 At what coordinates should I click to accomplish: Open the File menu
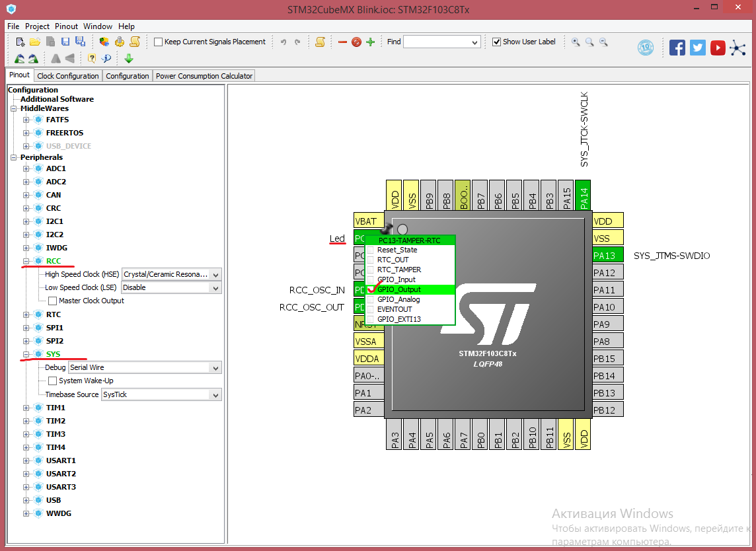pyautogui.click(x=13, y=26)
